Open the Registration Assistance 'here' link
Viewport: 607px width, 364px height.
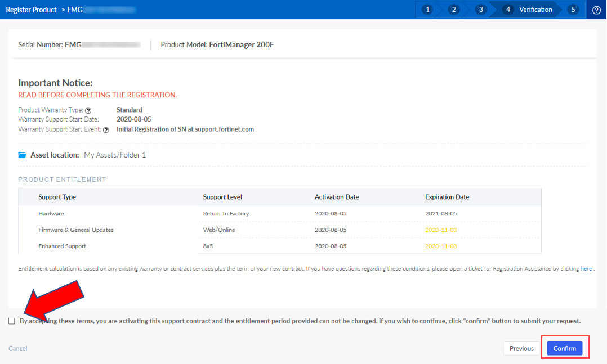tap(586, 268)
